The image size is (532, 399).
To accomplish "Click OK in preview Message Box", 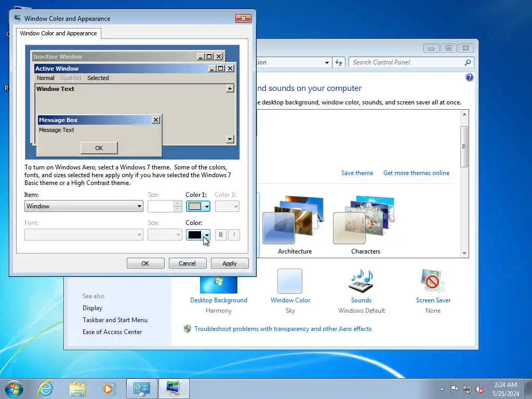I will pyautogui.click(x=99, y=148).
